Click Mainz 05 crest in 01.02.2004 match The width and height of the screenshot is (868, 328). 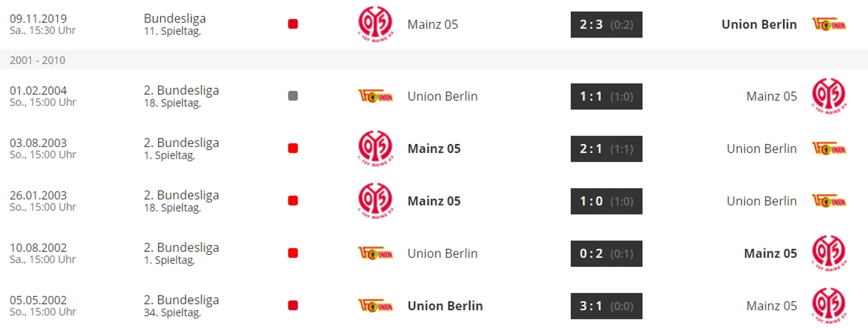tap(829, 96)
